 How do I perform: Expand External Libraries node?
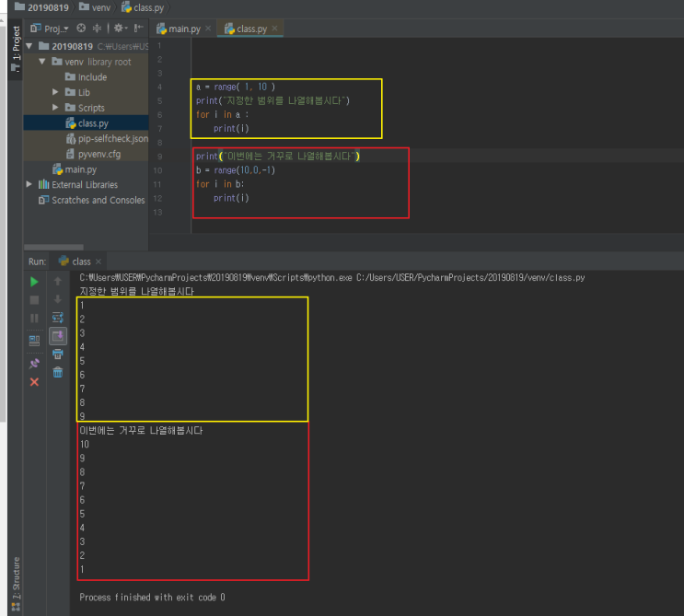click(x=29, y=184)
